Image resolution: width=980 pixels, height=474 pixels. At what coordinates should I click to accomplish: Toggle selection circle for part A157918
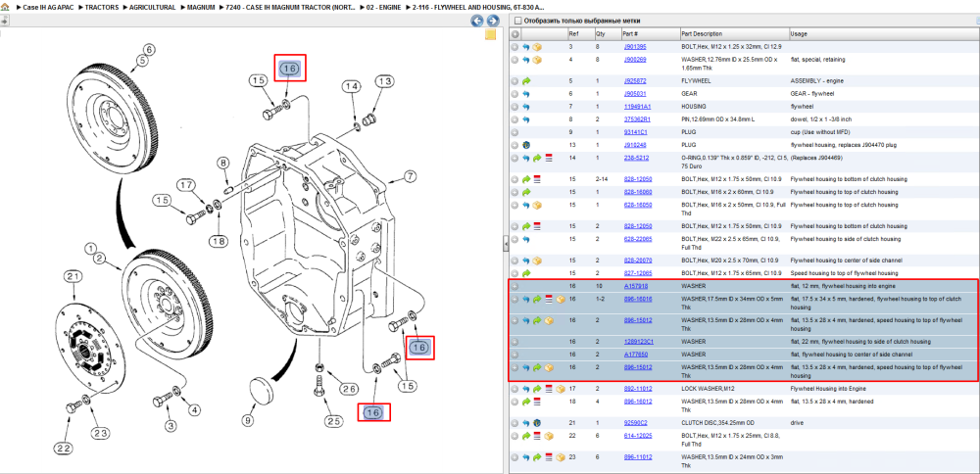click(x=515, y=286)
